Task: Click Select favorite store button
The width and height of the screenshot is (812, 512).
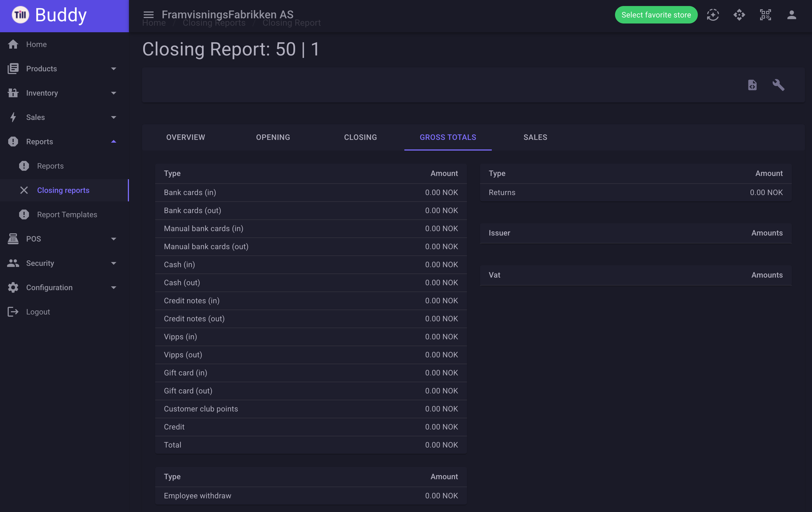Action: [656, 15]
